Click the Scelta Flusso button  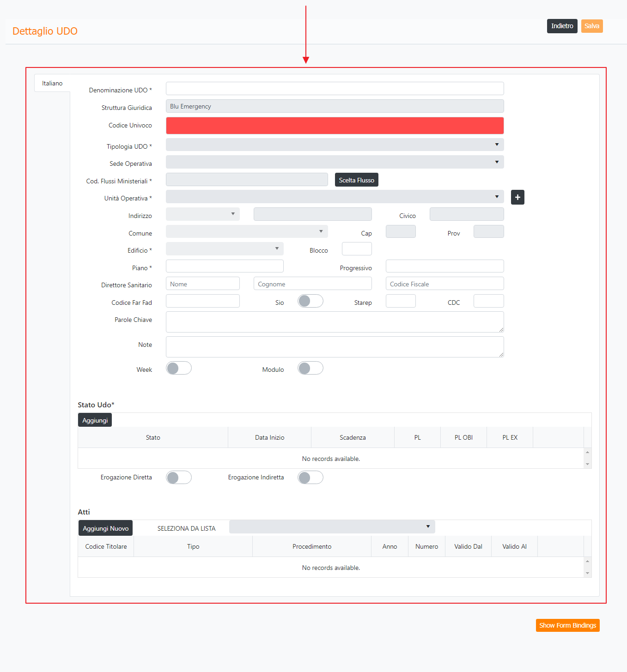click(356, 180)
